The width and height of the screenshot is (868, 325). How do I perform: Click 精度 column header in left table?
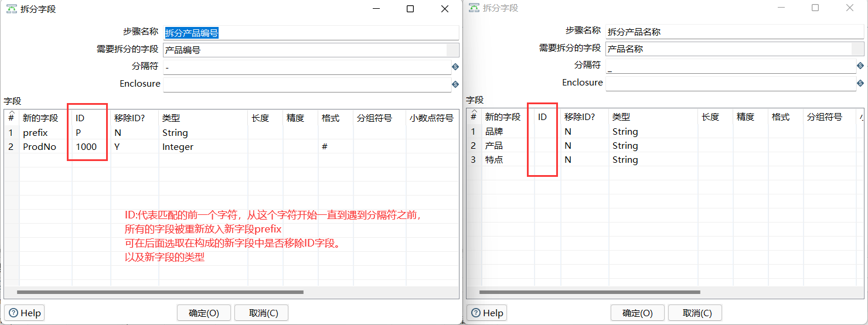tap(301, 118)
